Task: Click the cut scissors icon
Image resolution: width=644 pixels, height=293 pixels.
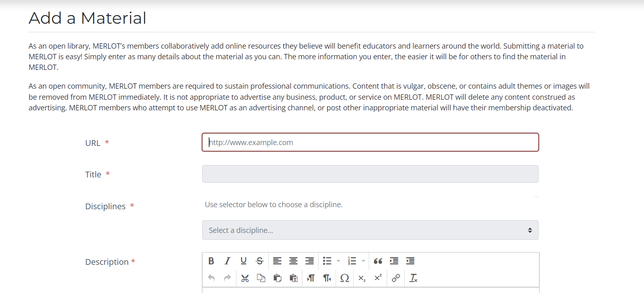Action: click(245, 278)
